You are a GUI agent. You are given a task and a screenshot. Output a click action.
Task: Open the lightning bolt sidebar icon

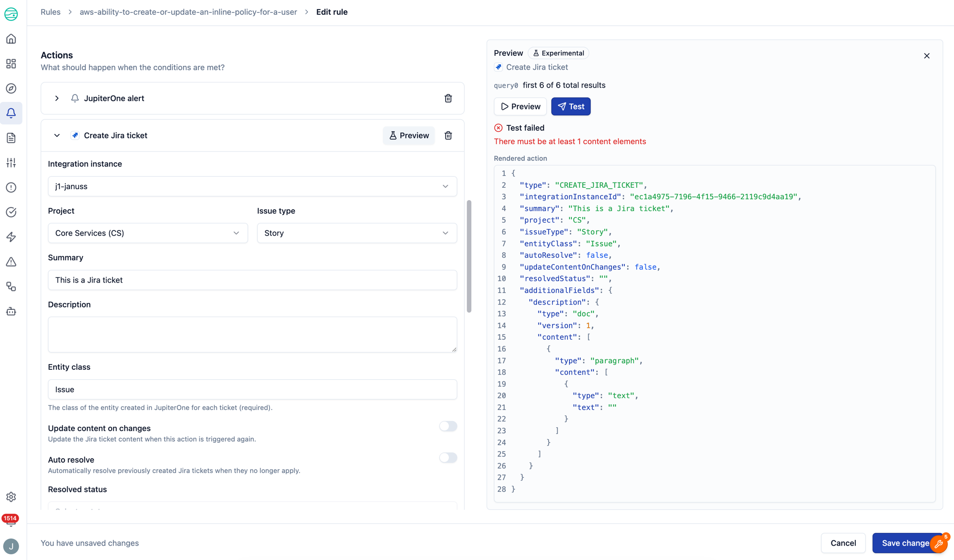tap(11, 237)
